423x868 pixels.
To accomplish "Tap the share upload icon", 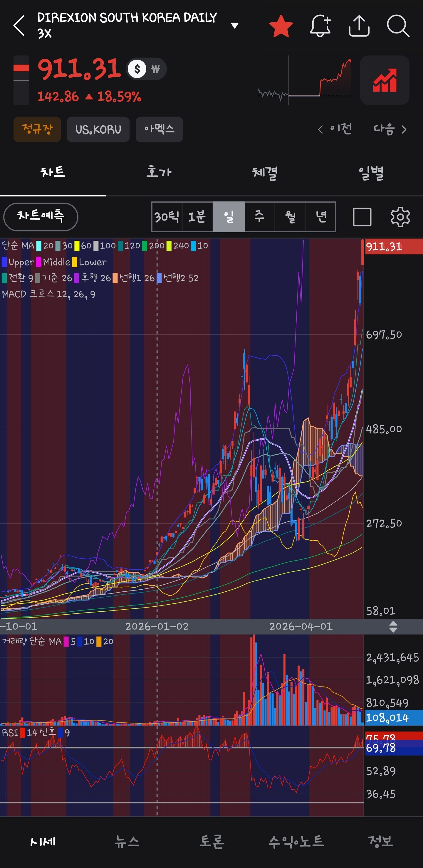I will 359,26.
